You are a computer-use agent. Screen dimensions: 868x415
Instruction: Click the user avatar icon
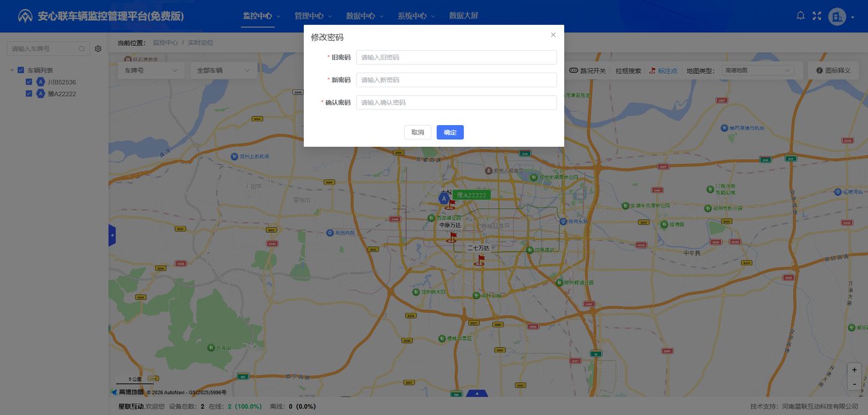pos(837,17)
